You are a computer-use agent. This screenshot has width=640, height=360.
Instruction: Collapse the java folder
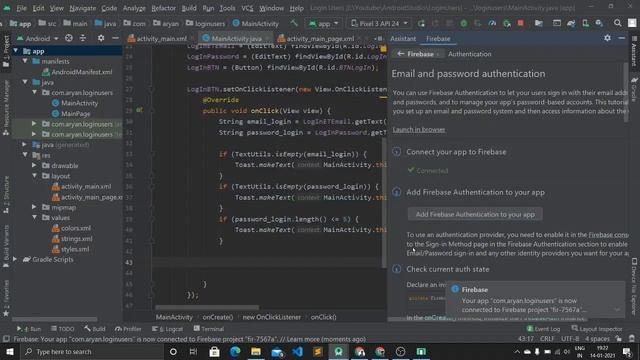(25, 82)
